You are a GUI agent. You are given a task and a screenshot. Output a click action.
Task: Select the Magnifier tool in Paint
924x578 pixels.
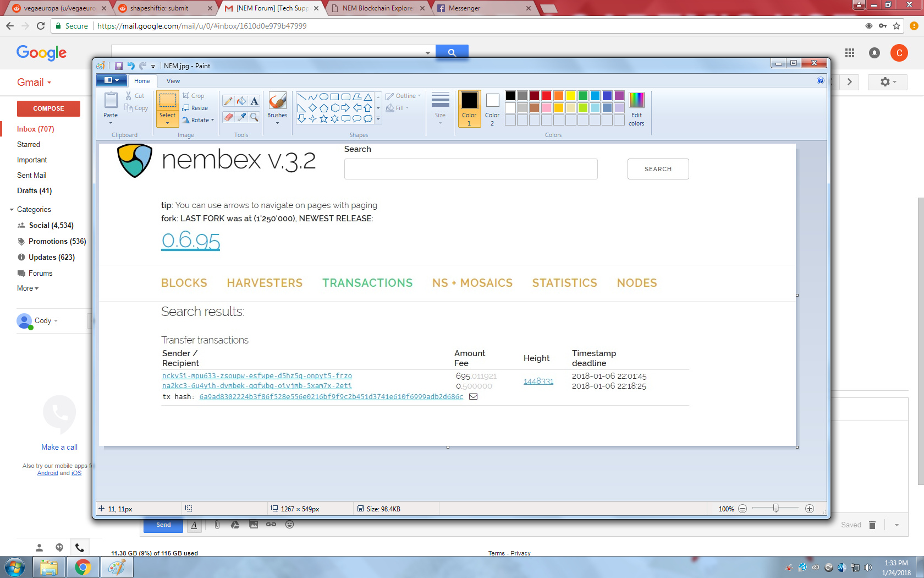254,117
